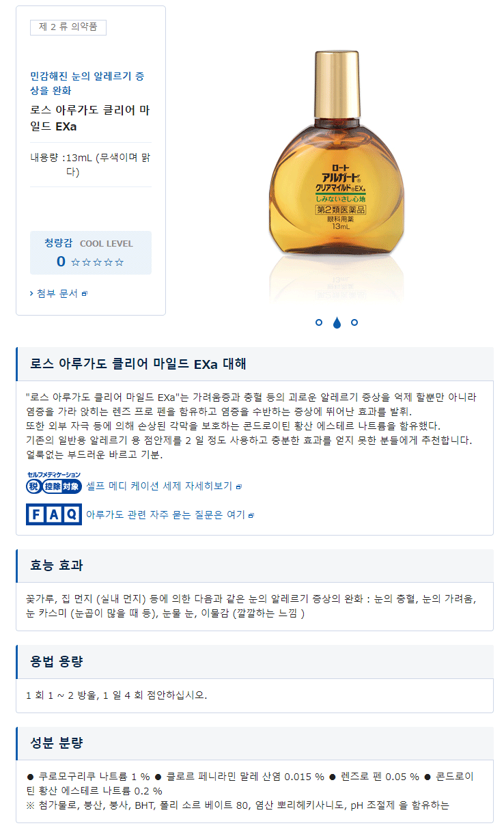Select the first carousel dot indicator

coord(319,322)
